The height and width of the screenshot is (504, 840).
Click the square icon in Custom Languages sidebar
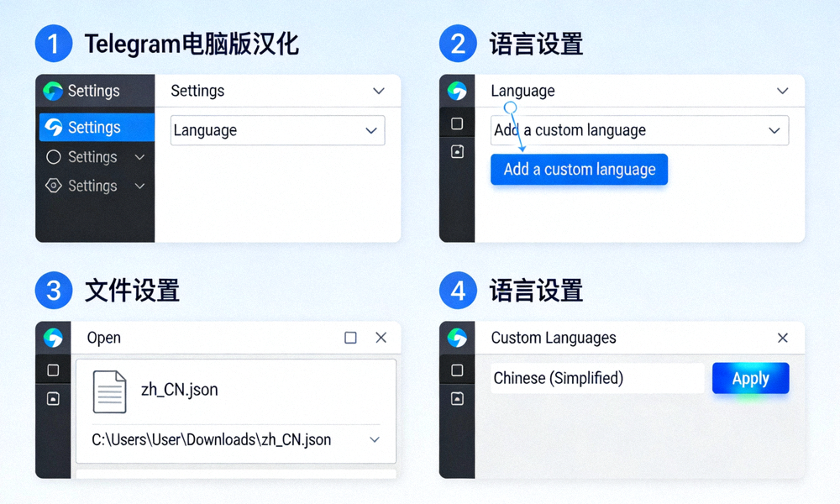[x=457, y=370]
